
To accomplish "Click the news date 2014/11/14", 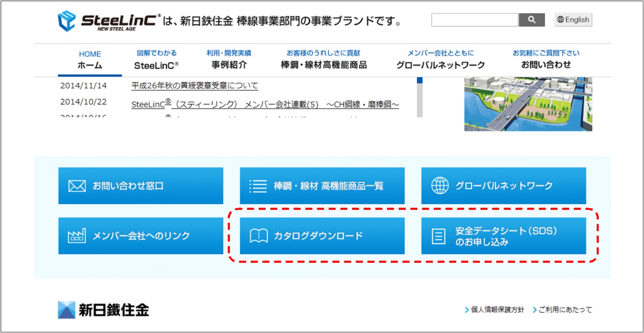I will coord(83,86).
